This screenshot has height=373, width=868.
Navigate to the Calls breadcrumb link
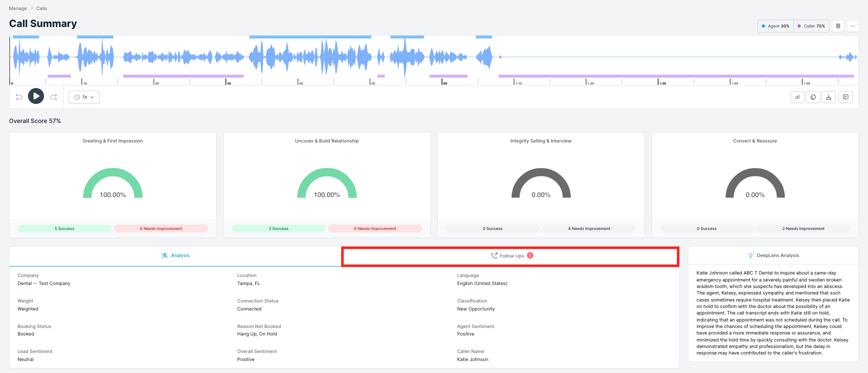coord(42,8)
